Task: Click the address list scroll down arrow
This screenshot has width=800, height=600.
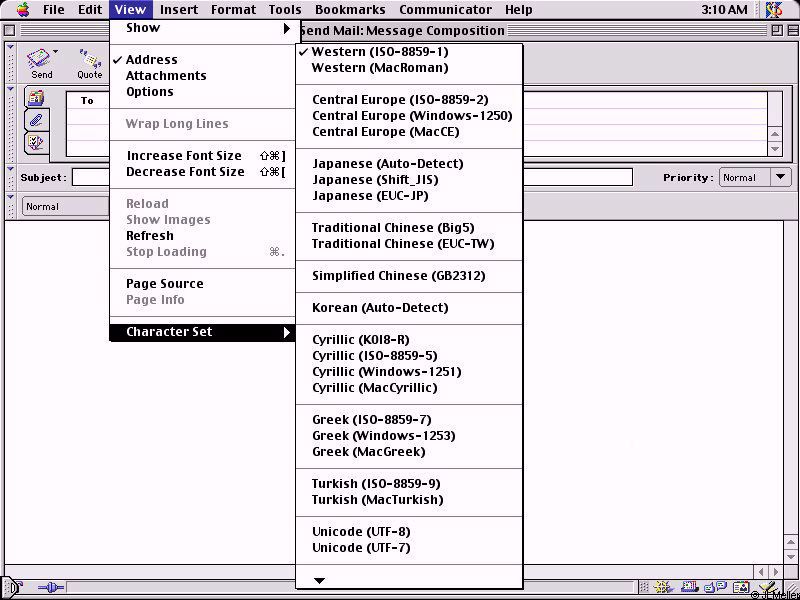Action: [775, 149]
